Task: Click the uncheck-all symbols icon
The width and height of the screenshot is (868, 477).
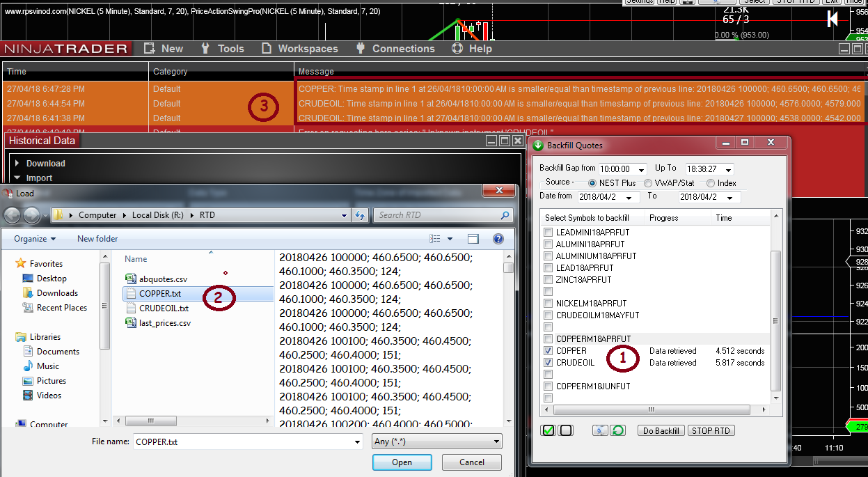Action: (566, 430)
